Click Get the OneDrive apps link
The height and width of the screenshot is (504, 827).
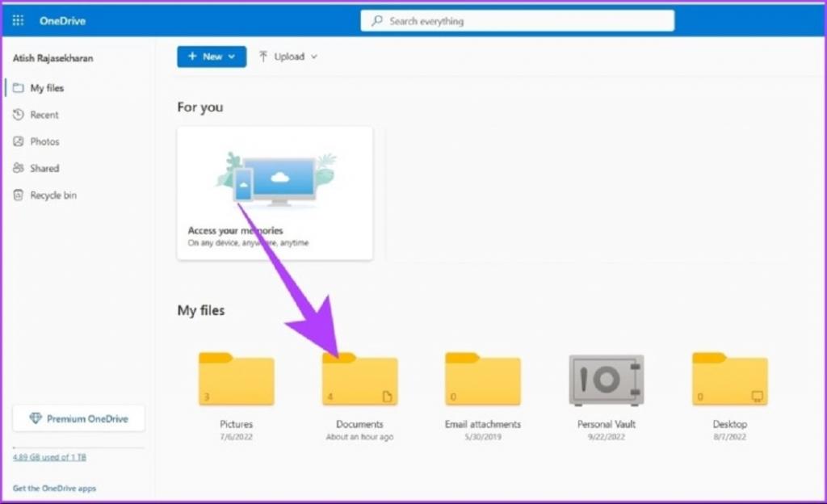[54, 488]
